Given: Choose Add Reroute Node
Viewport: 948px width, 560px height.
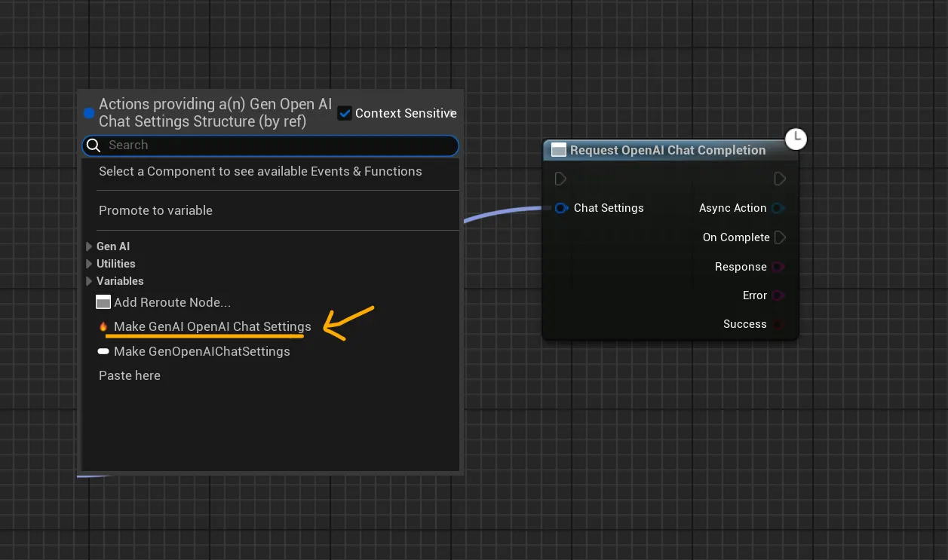Looking at the screenshot, I should coord(173,301).
